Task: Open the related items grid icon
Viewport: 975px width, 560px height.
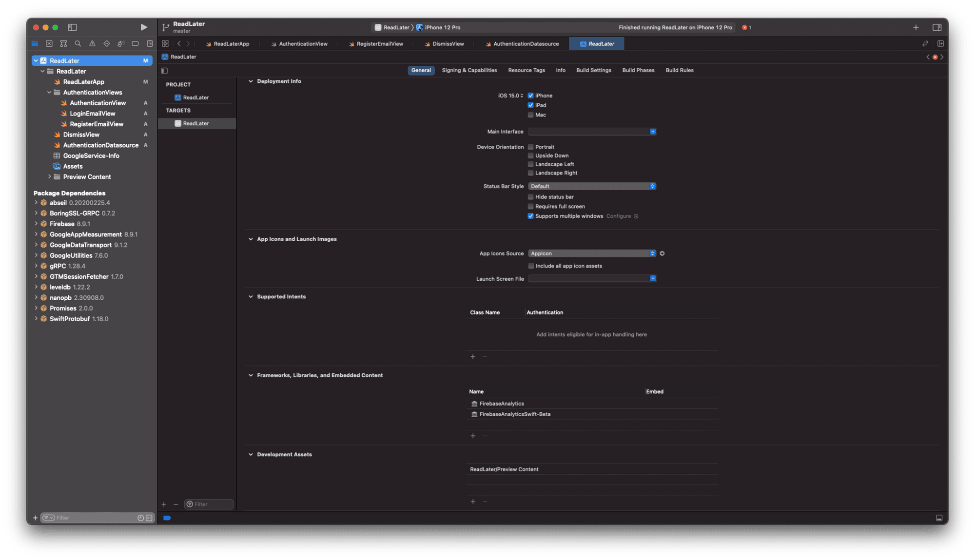Action: [165, 44]
